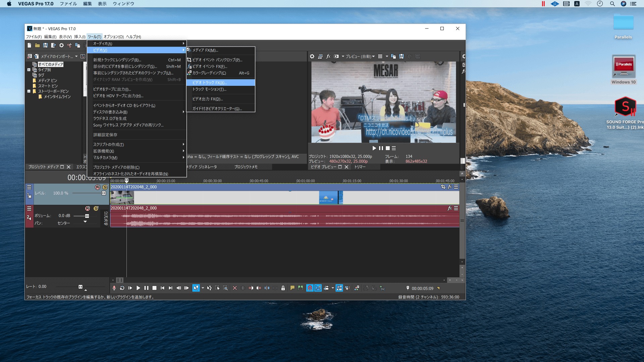Click the New project icon in toolbar
This screenshot has height=362, width=644.
30,45
